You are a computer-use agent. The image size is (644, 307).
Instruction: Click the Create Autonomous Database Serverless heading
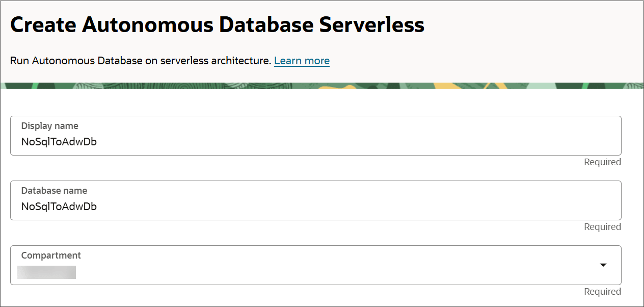coord(217,24)
